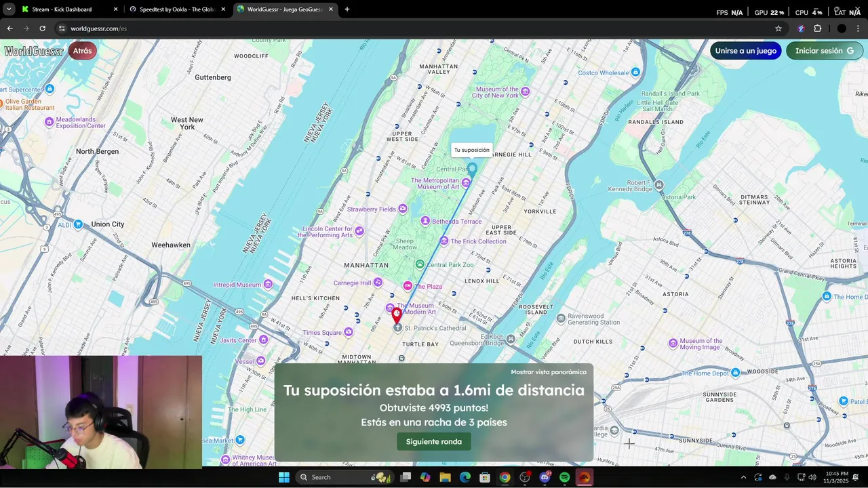The image size is (868, 488).
Task: Click the ALDI store marker
Action: (79, 224)
